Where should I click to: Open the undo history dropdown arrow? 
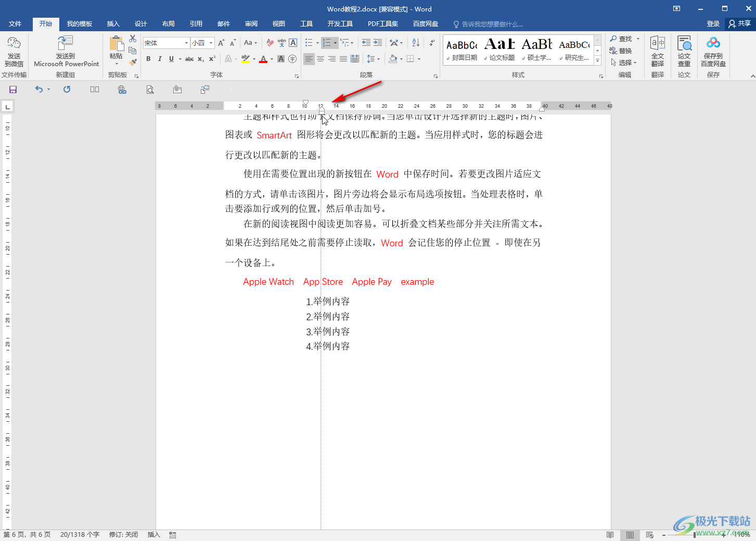pos(48,90)
